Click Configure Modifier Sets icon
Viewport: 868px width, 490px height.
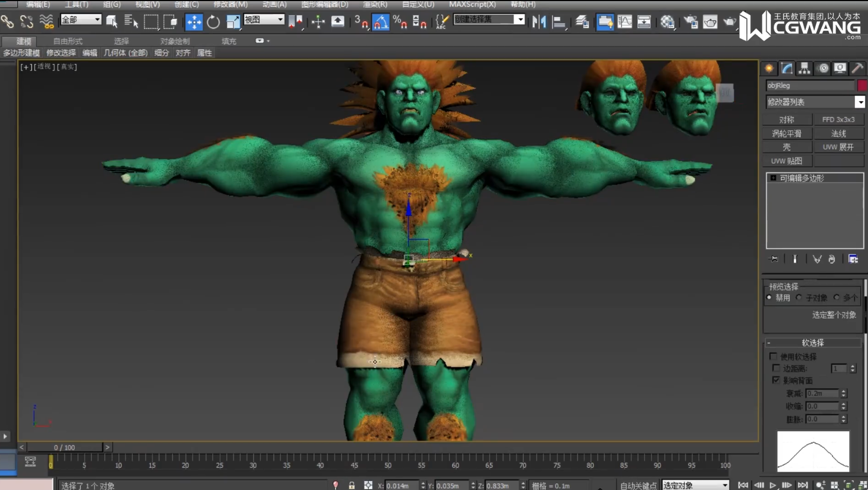click(853, 259)
